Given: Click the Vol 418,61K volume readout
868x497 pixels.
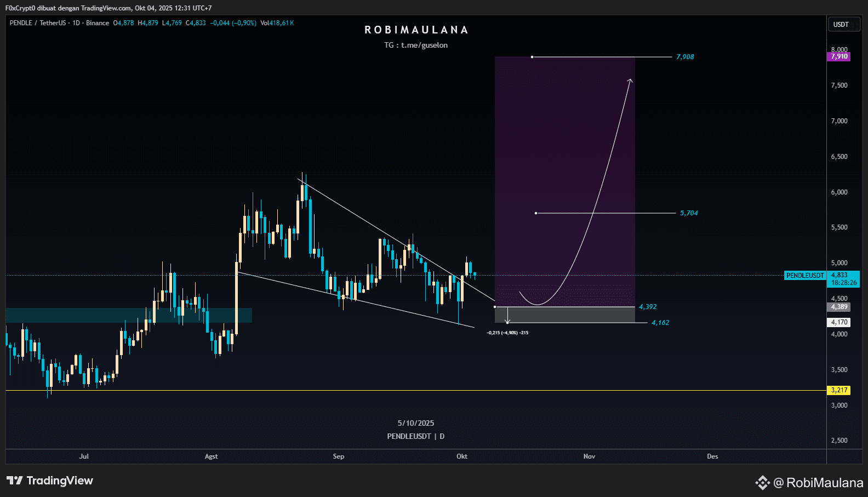Looking at the screenshot, I should coord(277,23).
